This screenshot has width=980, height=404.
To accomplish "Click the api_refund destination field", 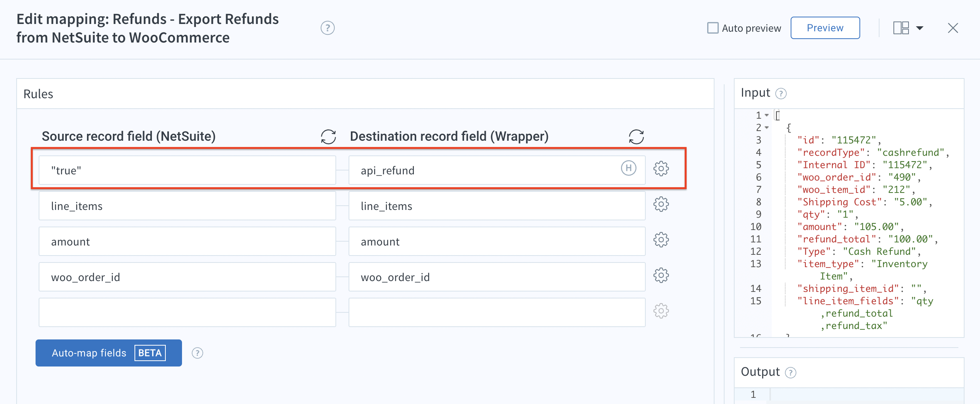I will pyautogui.click(x=497, y=170).
